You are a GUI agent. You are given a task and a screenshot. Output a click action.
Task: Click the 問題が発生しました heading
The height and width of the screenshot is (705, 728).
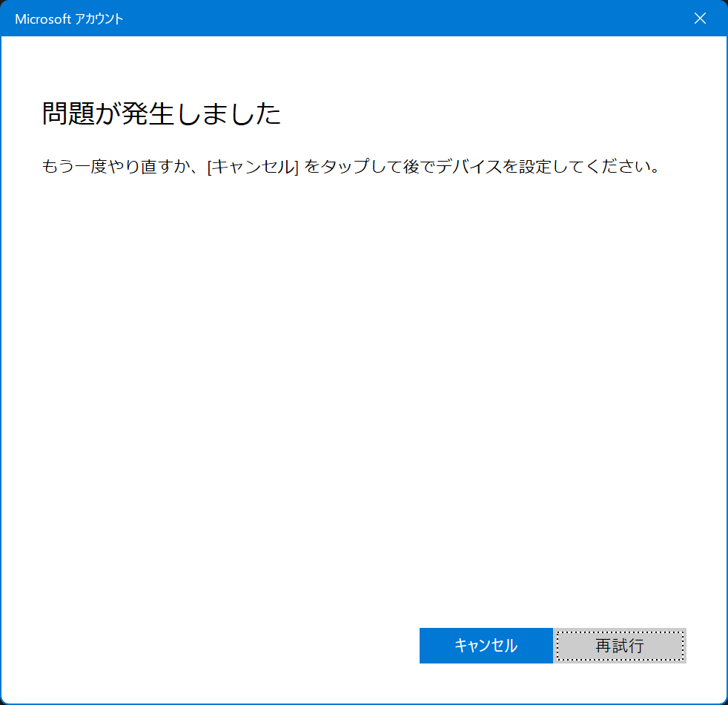(x=161, y=113)
